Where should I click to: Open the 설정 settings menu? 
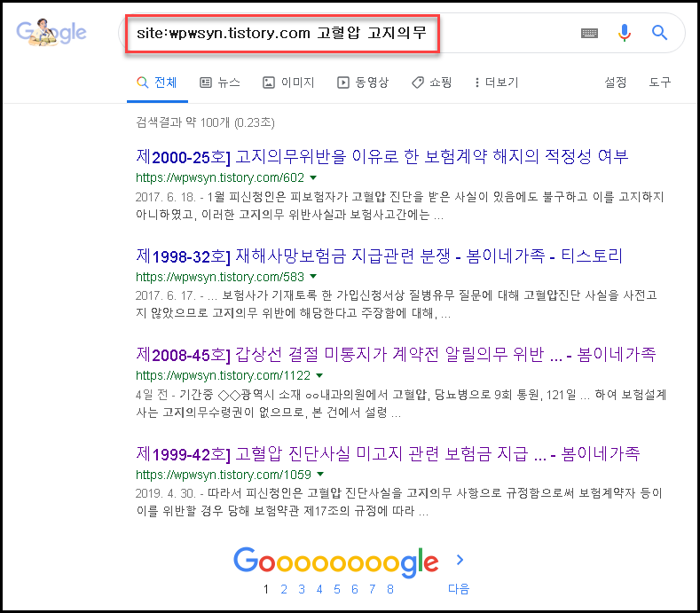tap(615, 83)
